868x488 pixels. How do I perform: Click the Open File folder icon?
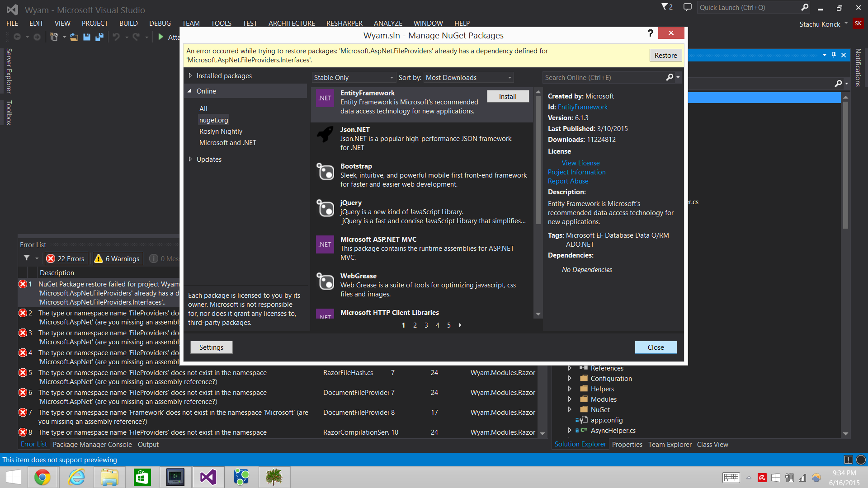pos(74,37)
